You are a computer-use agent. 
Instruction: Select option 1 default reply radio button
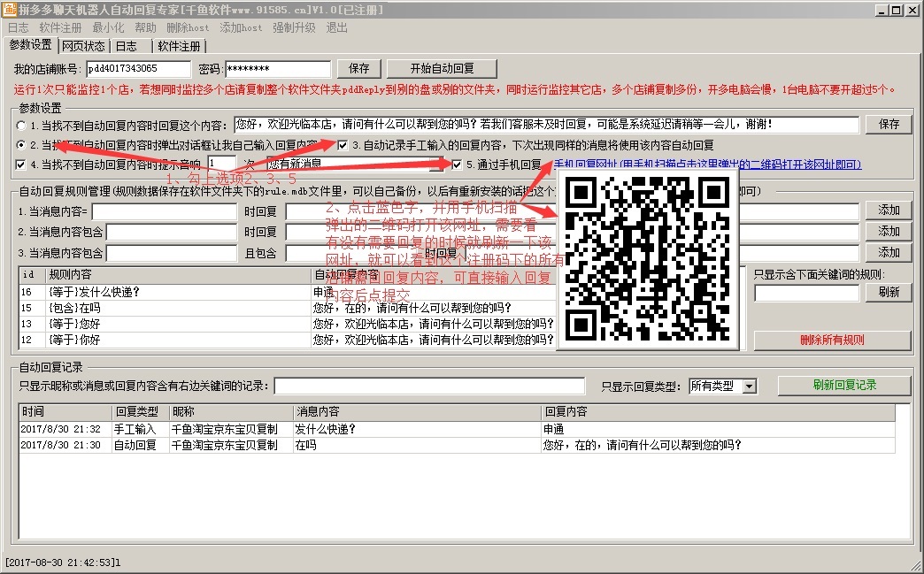pyautogui.click(x=21, y=126)
